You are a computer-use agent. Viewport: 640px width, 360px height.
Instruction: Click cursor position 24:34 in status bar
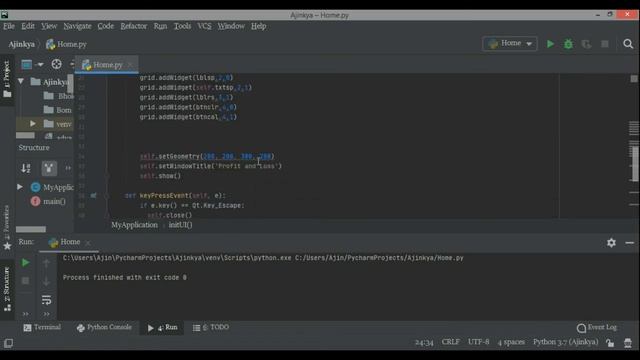pyautogui.click(x=424, y=342)
